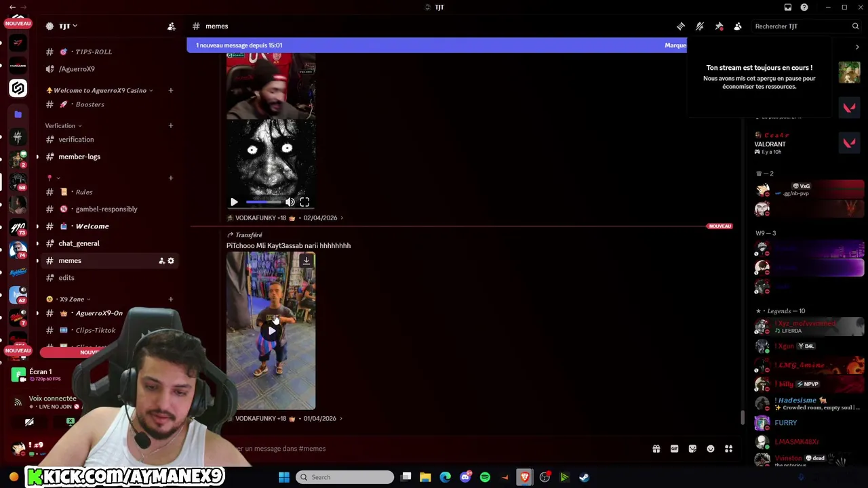Click the search magnifier icon
This screenshot has height=488, width=868.
tap(855, 26)
